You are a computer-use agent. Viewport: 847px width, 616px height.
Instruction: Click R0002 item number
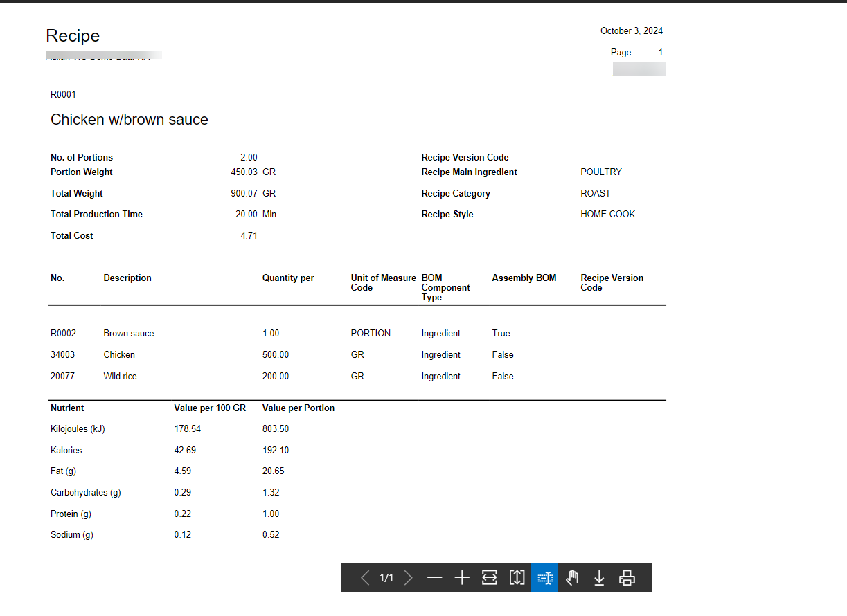click(x=63, y=333)
